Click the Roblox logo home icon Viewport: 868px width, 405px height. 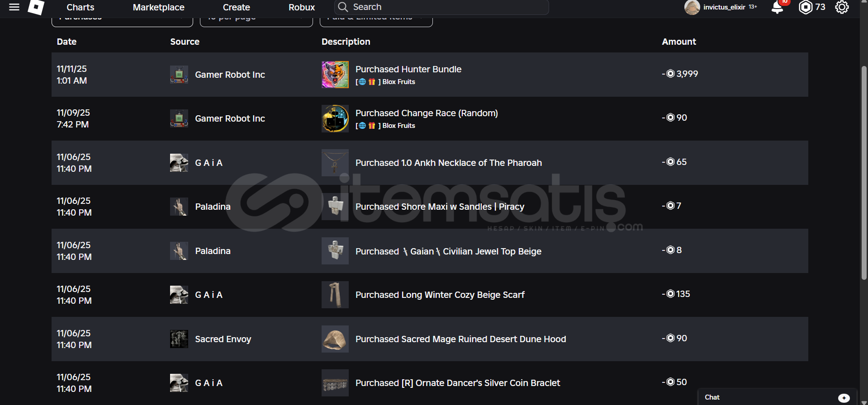(x=36, y=7)
